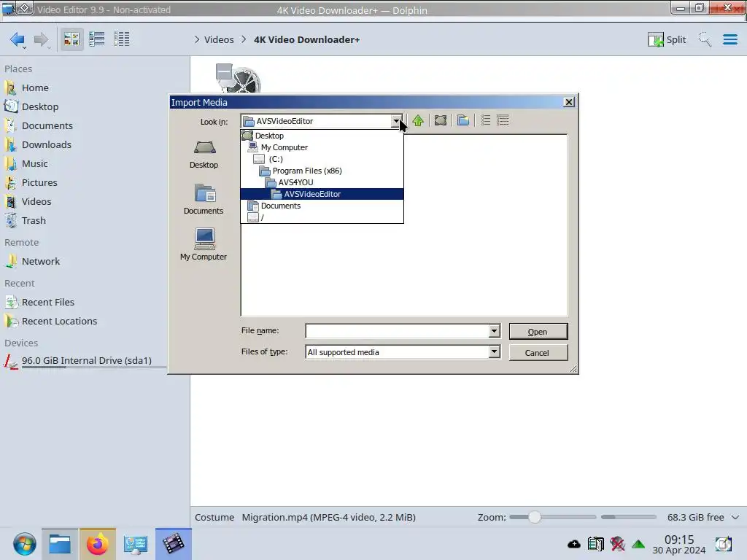747x560 pixels.
Task: Select (C:) drive in Look in list
Action: click(322, 159)
